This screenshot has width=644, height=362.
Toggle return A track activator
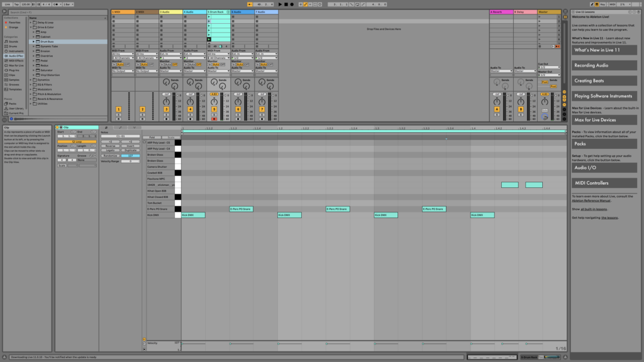[497, 109]
